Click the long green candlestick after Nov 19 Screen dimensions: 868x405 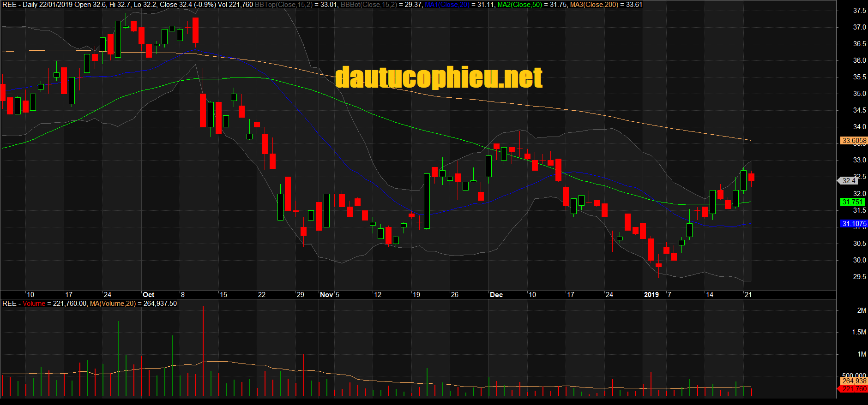[427, 201]
